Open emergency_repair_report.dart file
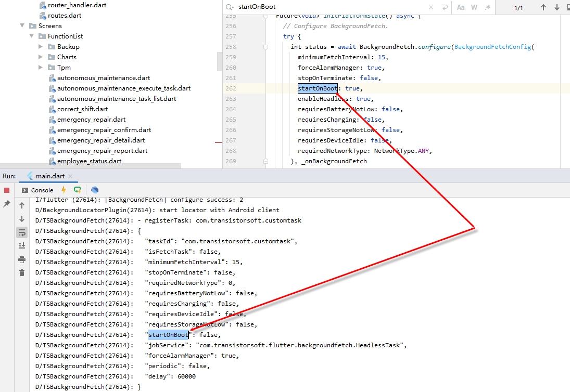Screen dimensions: 570x392 [102, 151]
